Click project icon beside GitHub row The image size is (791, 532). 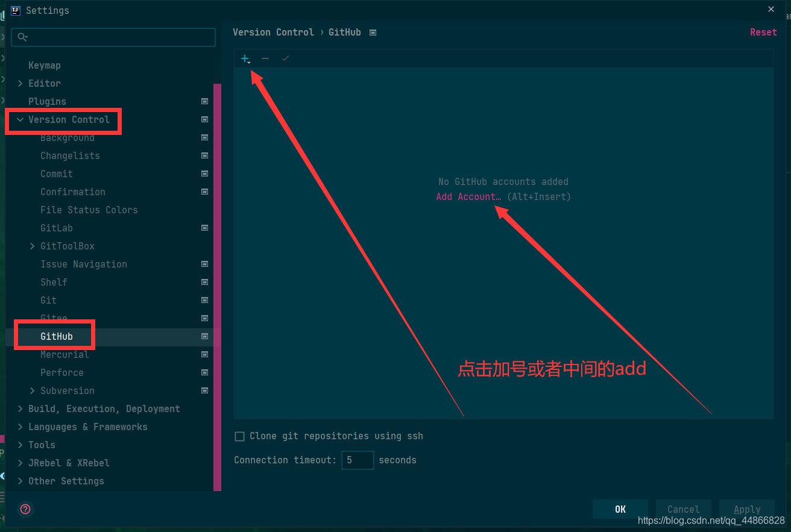coord(204,336)
